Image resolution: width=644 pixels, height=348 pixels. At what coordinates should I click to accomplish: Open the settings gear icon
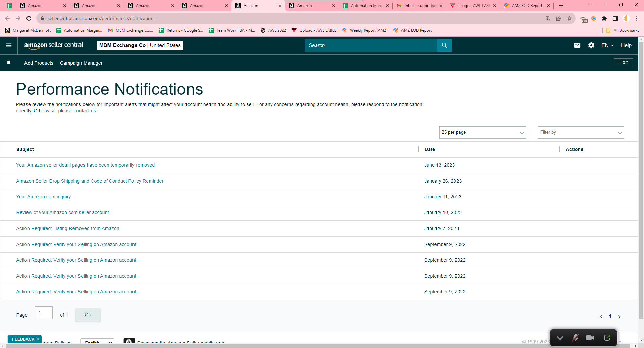click(x=591, y=45)
